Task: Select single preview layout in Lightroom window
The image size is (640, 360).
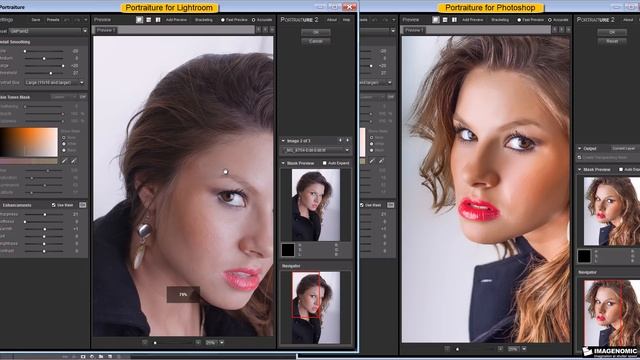Action: coord(139,20)
